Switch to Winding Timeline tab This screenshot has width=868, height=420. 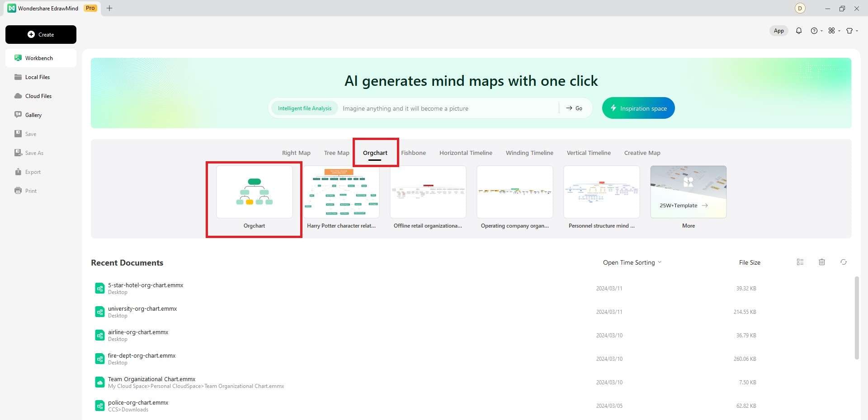[529, 153]
